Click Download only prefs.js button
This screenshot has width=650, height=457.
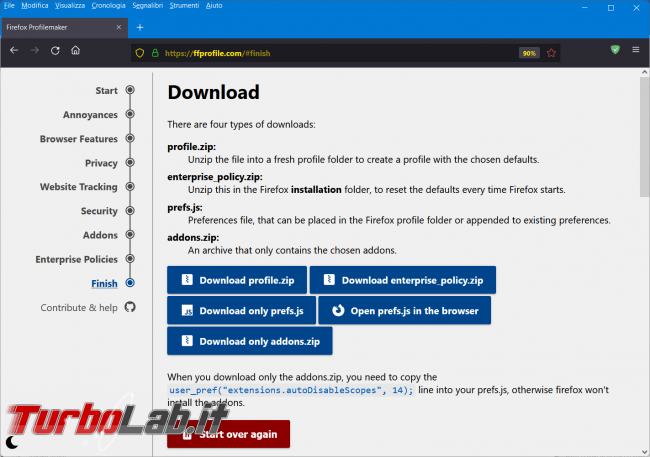click(x=242, y=310)
